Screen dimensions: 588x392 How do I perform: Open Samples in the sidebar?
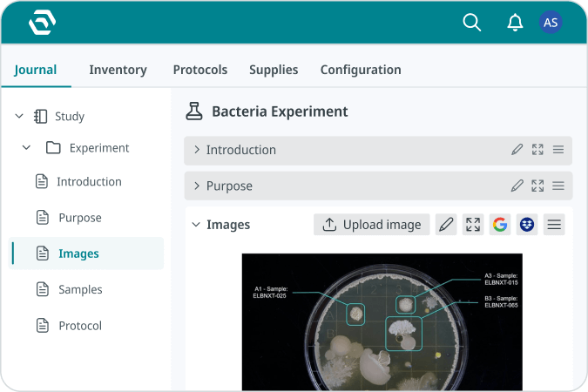(x=80, y=289)
